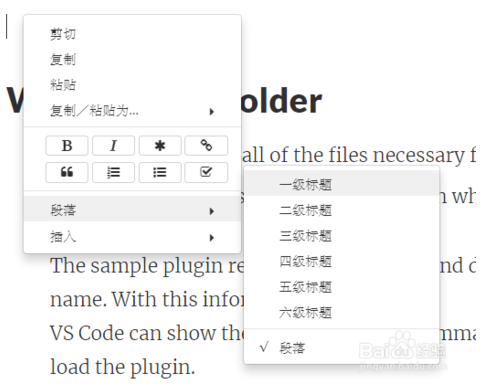Choose 粘贴 (Paste) from context menu
Screen dimensions: 489x388
[132, 85]
